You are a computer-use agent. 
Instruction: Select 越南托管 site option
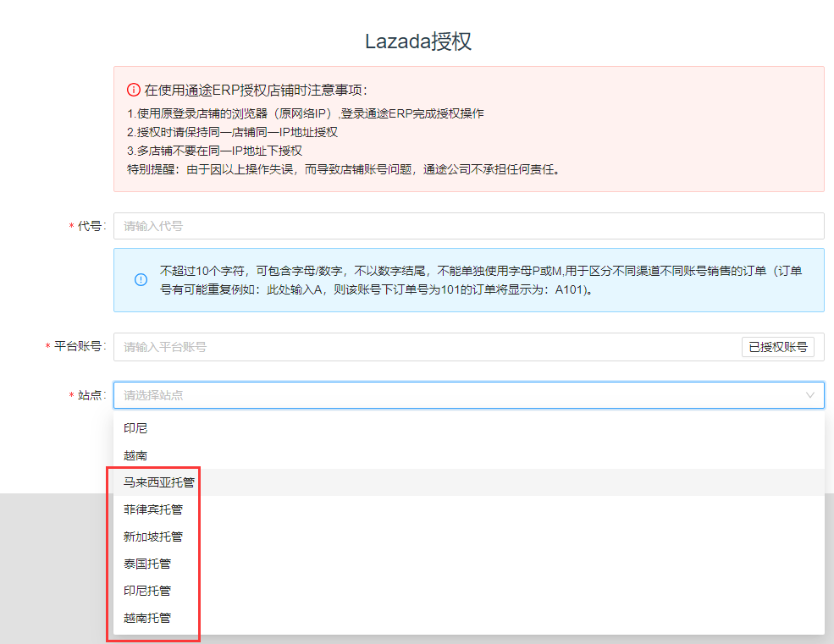[468, 618]
